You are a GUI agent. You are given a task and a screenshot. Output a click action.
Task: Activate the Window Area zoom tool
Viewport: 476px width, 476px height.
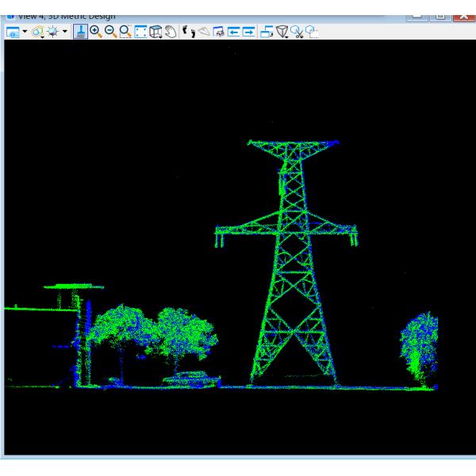(x=125, y=30)
